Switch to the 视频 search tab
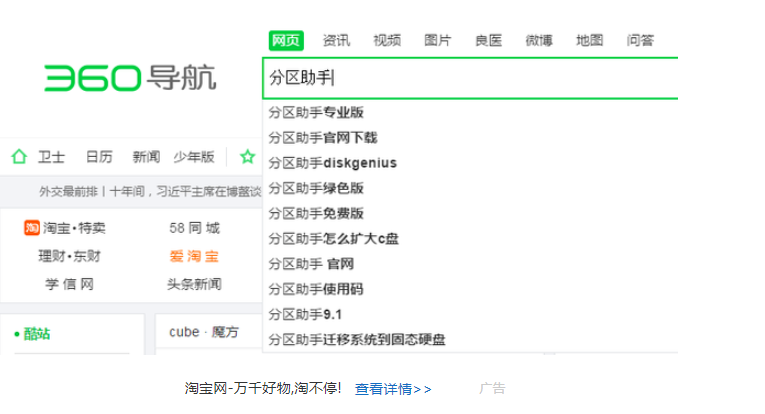765x414 pixels. [387, 41]
